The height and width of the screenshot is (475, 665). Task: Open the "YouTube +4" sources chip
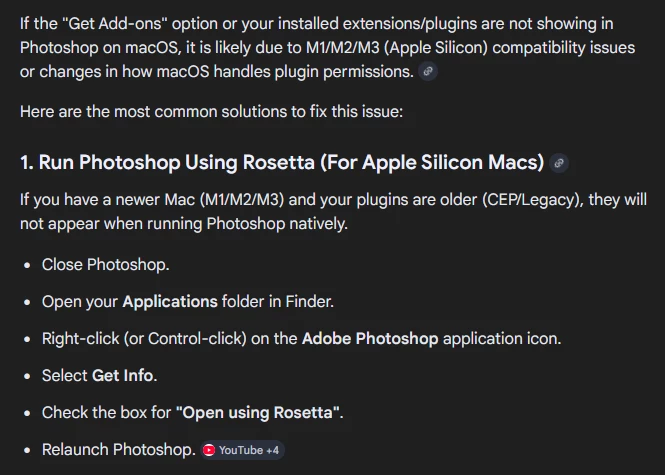pos(242,450)
